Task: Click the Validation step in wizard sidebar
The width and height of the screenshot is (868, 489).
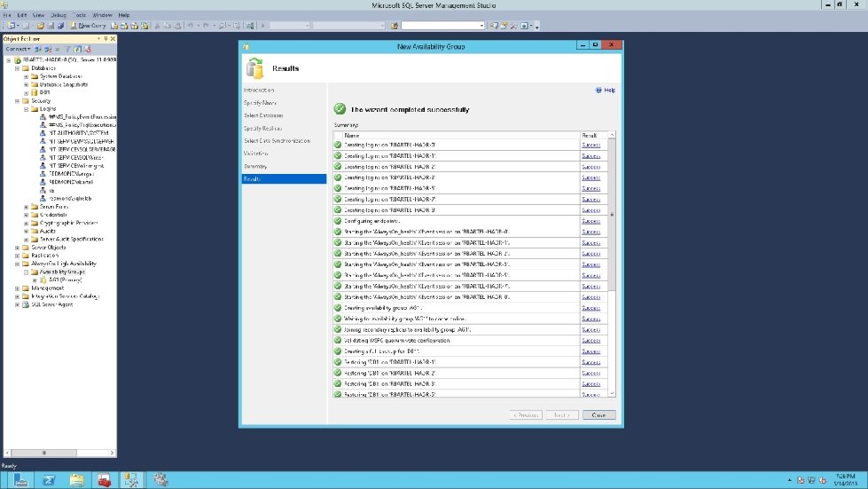Action: point(255,154)
